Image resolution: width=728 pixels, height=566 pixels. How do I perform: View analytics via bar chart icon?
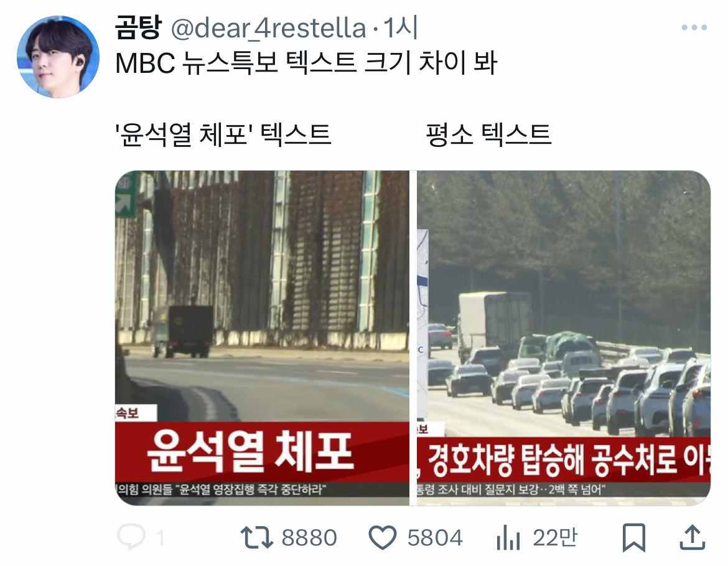(508, 537)
